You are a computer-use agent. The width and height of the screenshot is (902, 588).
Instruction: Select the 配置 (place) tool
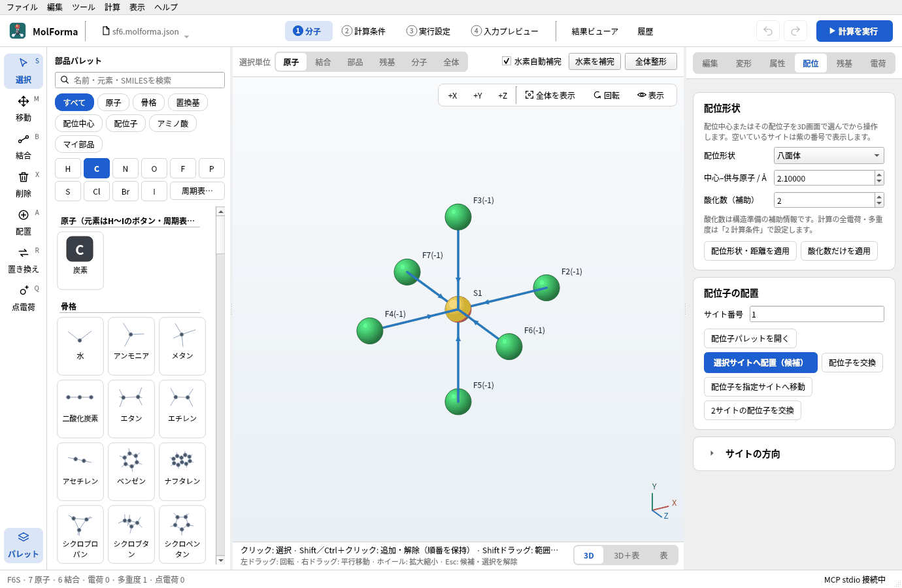24,222
